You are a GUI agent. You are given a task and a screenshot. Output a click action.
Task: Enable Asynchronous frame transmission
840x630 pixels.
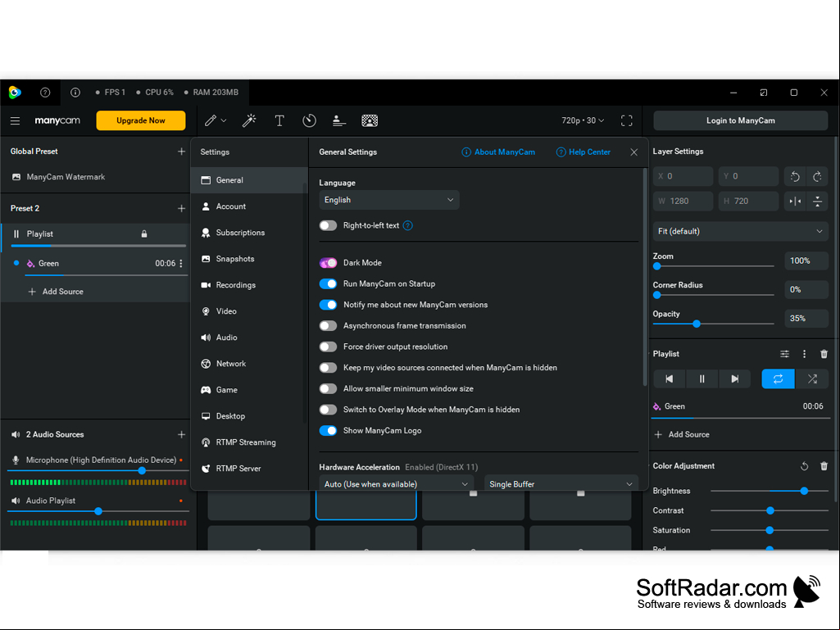328,326
